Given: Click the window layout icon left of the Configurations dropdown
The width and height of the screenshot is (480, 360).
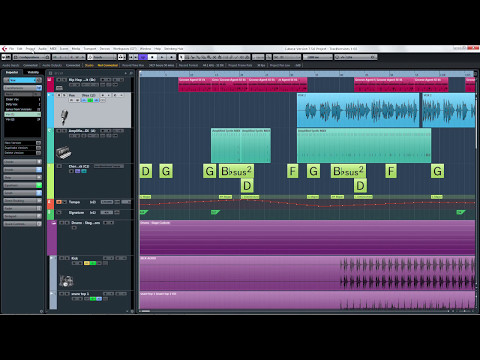Looking at the screenshot, I should click(6, 57).
